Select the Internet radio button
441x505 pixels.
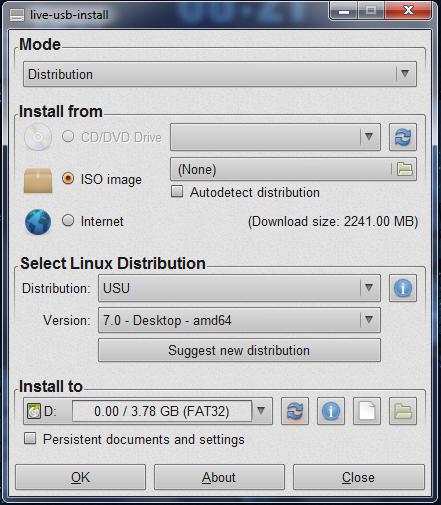point(68,221)
